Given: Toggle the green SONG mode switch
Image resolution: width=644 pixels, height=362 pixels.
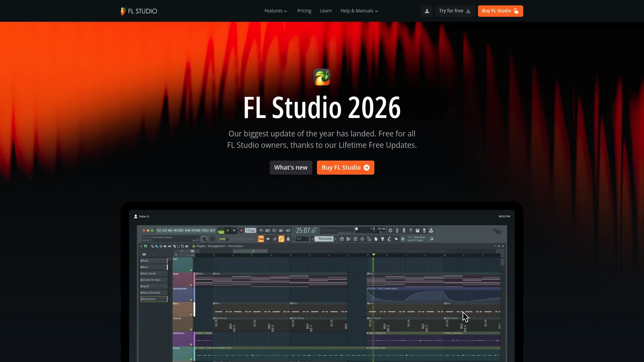Looking at the screenshot, I should tap(221, 231).
